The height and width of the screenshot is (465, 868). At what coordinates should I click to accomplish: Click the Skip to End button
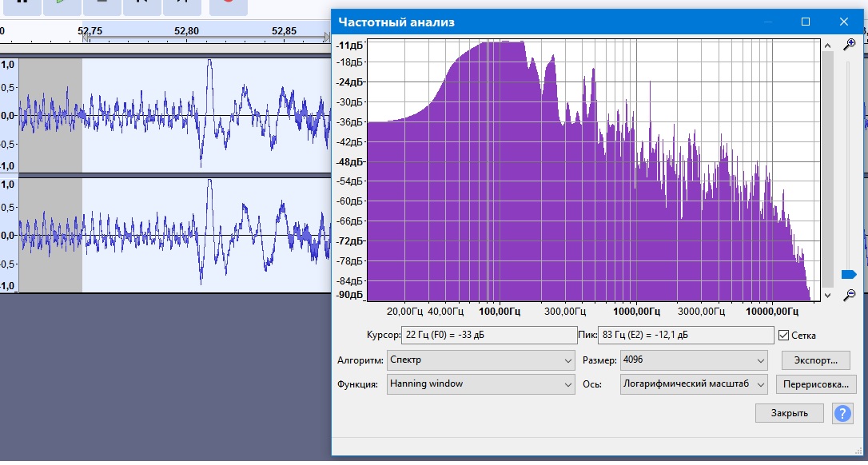click(x=182, y=4)
